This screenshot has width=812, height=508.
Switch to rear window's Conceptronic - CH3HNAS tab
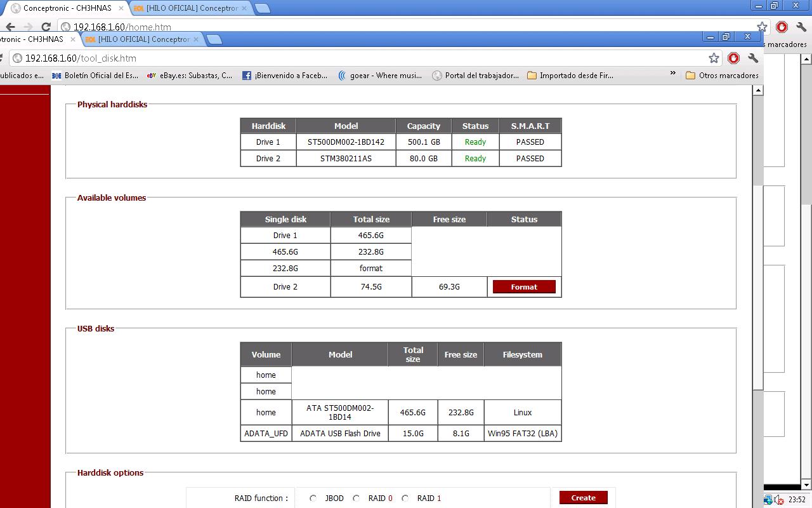[67, 8]
